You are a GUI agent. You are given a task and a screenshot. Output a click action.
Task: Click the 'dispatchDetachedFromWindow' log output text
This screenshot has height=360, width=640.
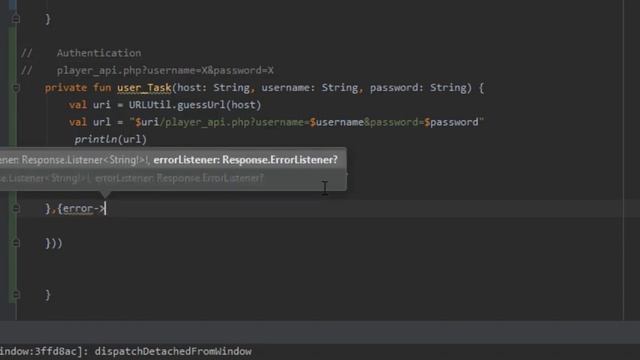point(173,351)
